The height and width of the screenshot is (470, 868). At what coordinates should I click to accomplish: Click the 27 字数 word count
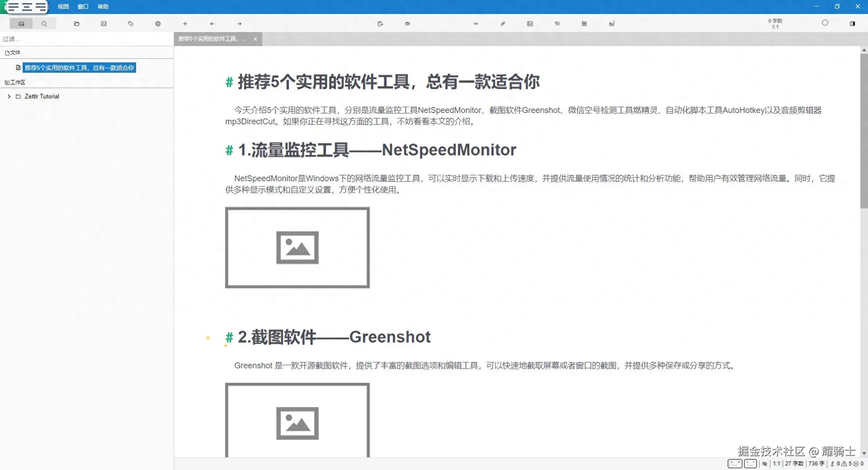pos(794,464)
